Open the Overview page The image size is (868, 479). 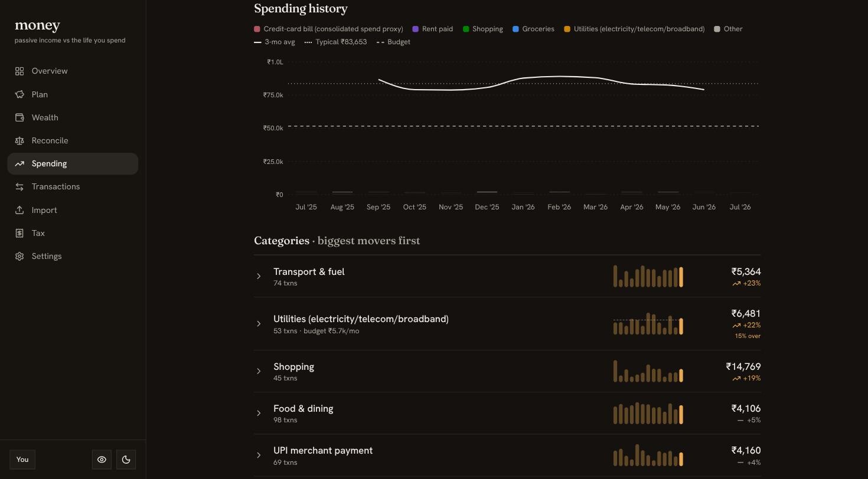click(x=73, y=71)
